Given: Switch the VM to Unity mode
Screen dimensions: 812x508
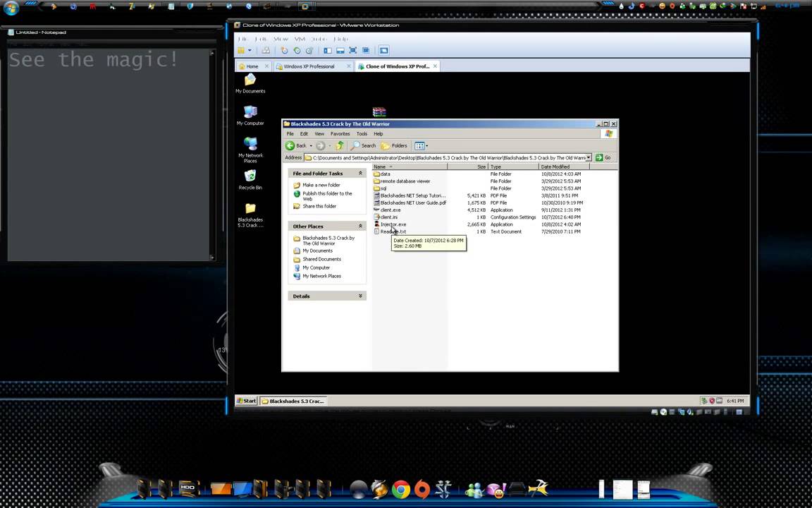Looking at the screenshot, I should (366, 50).
